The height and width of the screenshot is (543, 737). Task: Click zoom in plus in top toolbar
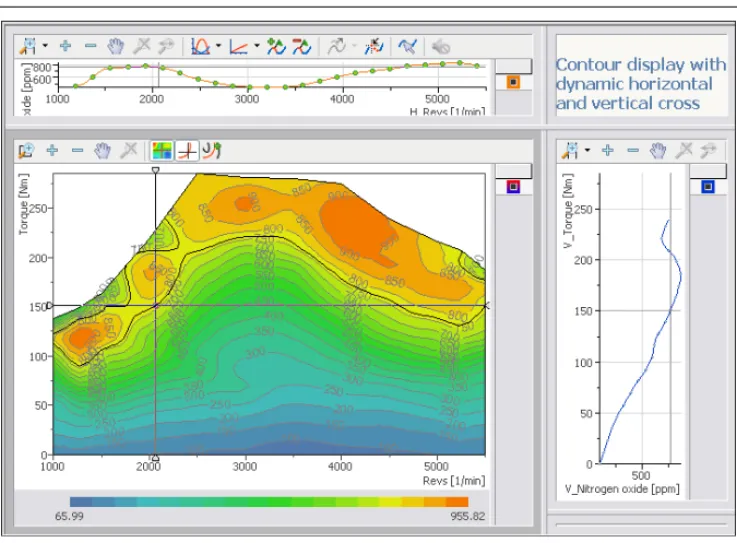(x=65, y=46)
